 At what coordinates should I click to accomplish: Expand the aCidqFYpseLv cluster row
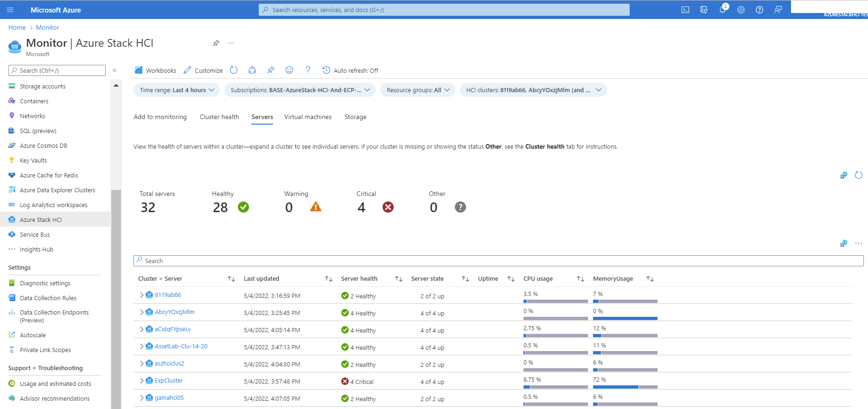coord(141,329)
